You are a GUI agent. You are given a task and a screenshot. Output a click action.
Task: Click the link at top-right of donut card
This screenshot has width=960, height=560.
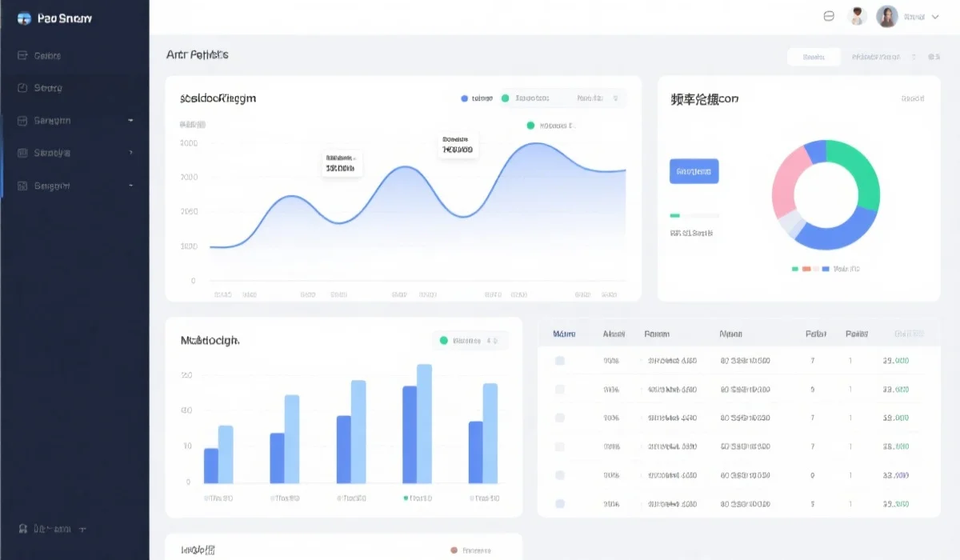point(912,98)
